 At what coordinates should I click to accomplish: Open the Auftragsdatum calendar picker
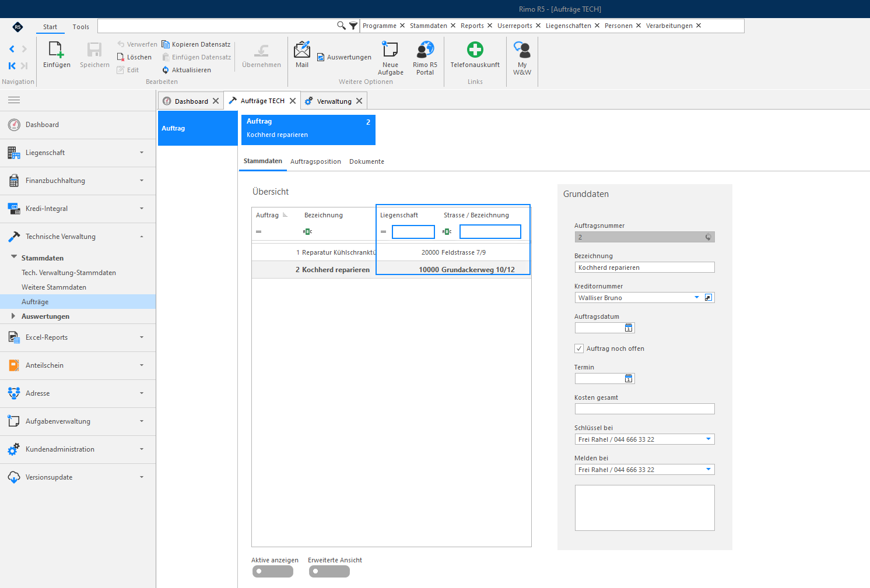click(629, 328)
